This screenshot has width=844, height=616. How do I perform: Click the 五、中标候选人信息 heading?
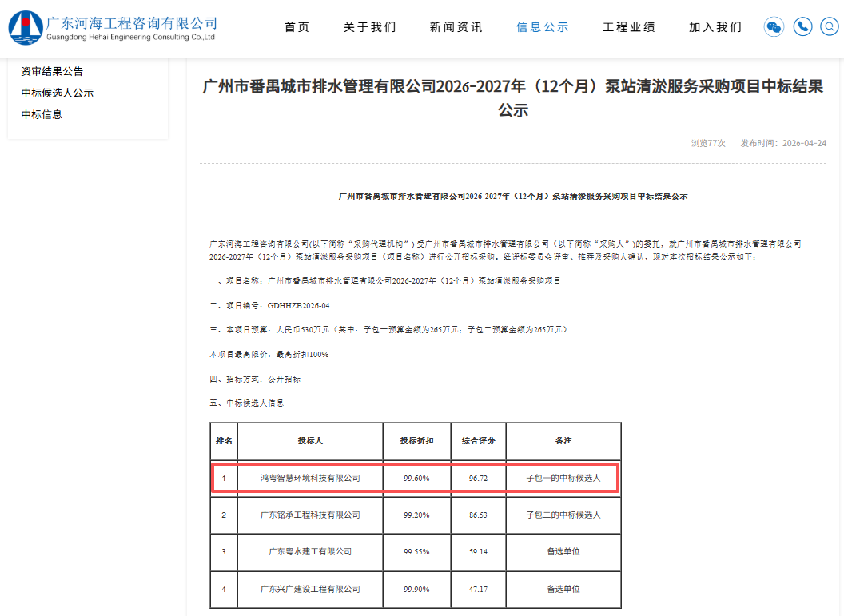pyautogui.click(x=246, y=403)
